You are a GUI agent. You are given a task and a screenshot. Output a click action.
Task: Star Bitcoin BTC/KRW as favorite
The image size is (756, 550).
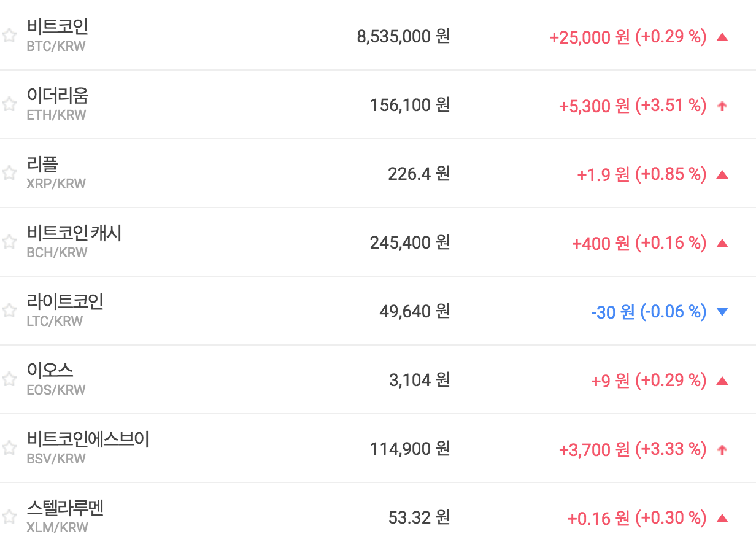(x=9, y=36)
